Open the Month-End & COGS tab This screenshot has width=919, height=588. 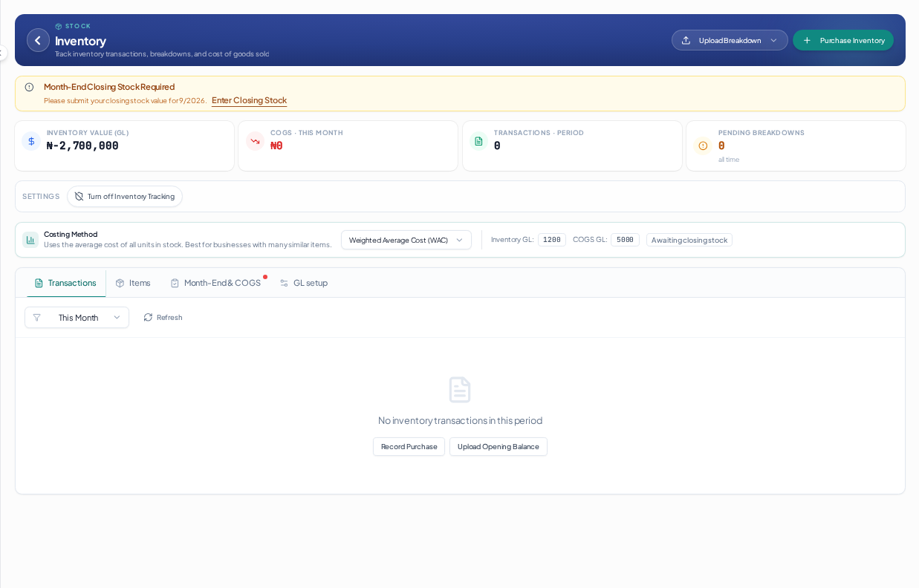click(x=215, y=283)
